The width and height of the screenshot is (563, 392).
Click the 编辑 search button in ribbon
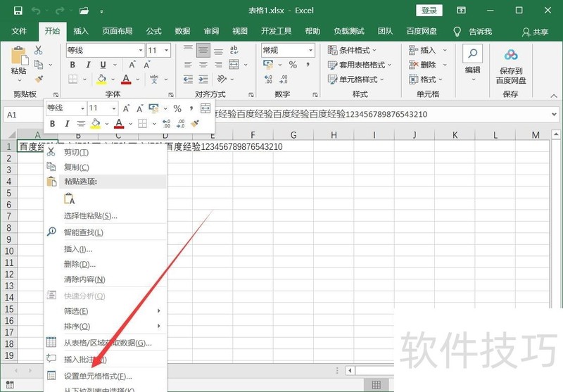pyautogui.click(x=472, y=63)
